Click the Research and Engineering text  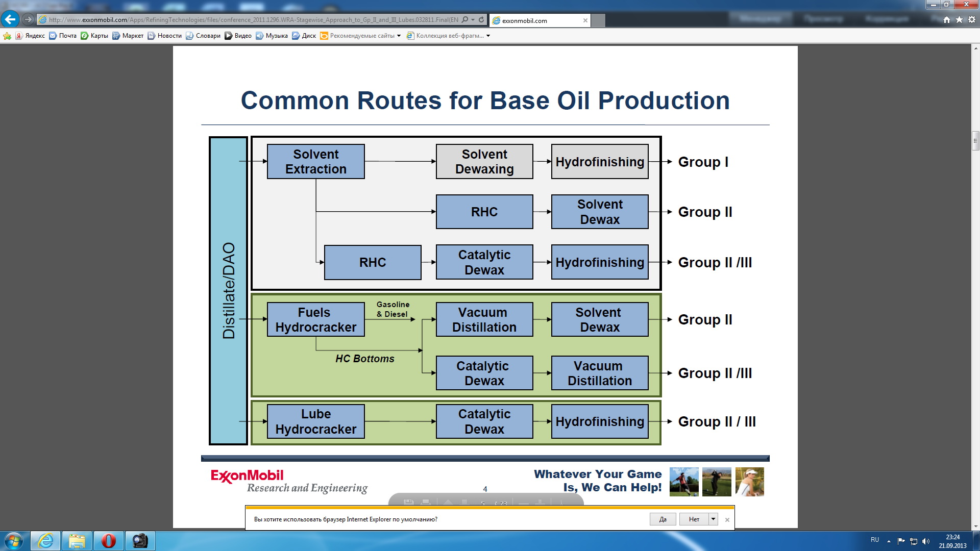307,488
